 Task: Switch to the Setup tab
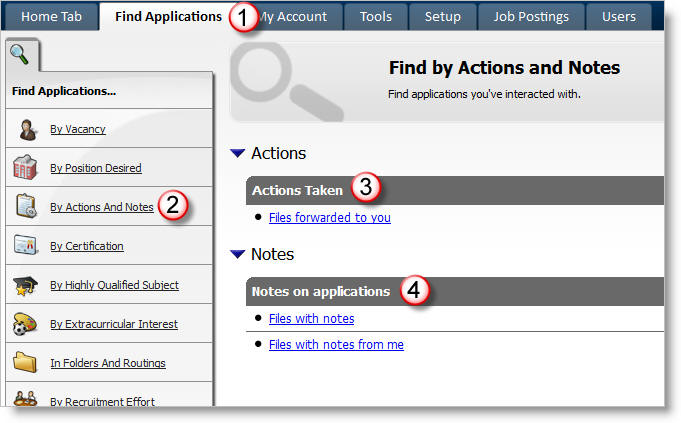point(443,17)
